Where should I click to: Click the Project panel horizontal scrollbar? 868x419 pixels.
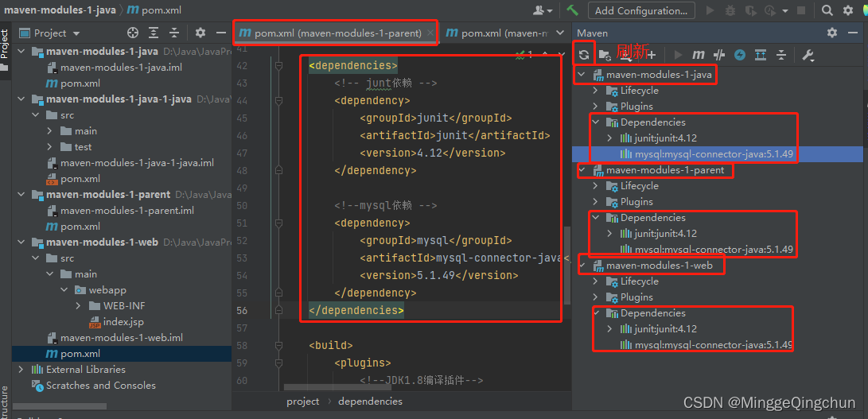[59, 406]
